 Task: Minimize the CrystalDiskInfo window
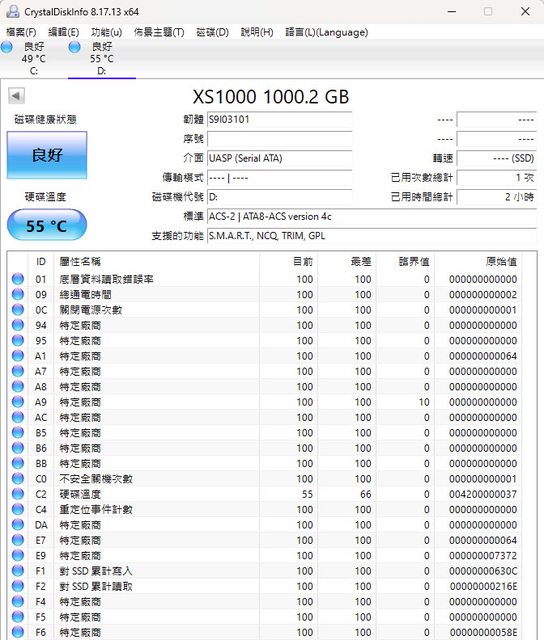click(452, 11)
